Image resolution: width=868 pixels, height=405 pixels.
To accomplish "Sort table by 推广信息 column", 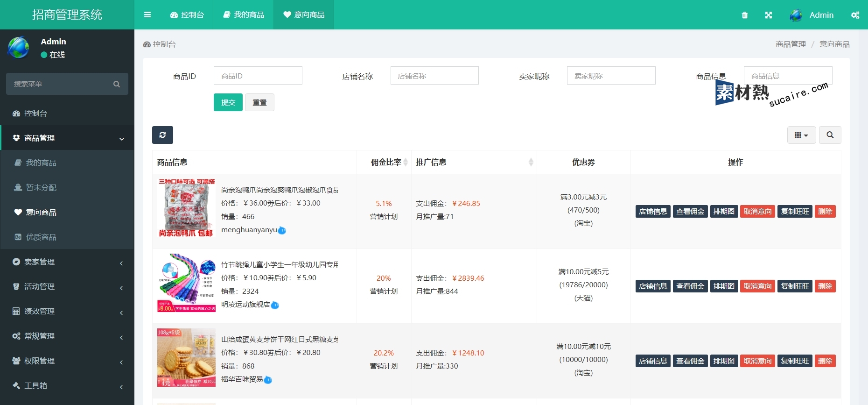I will click(474, 162).
